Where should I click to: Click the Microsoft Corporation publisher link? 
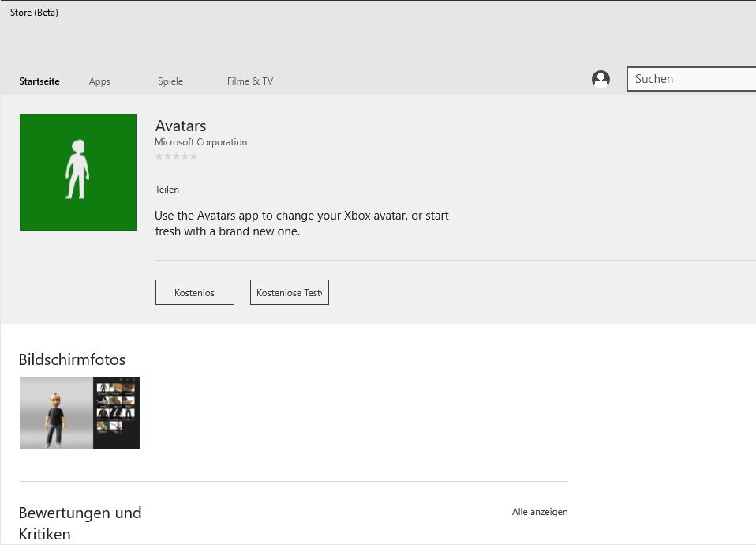click(x=201, y=142)
